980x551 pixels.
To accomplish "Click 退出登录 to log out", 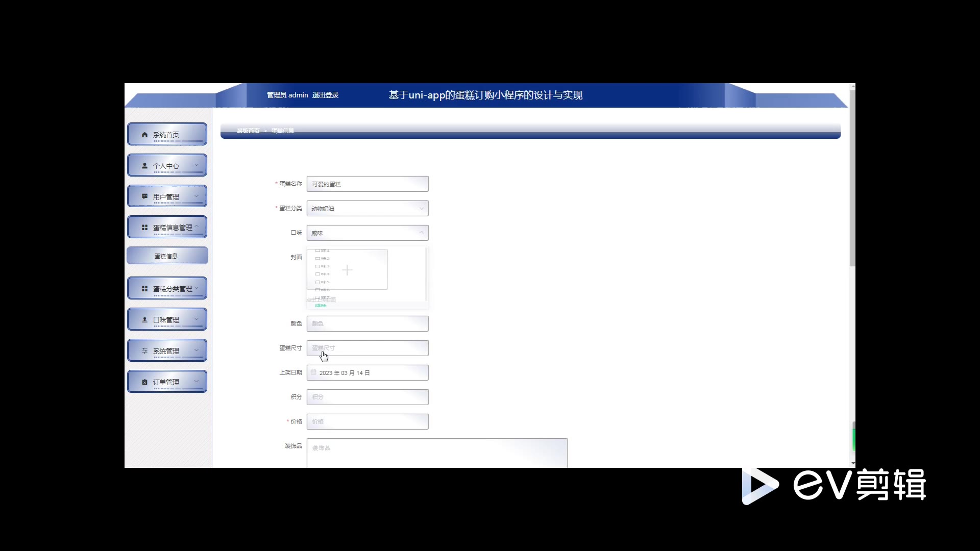I will click(325, 95).
